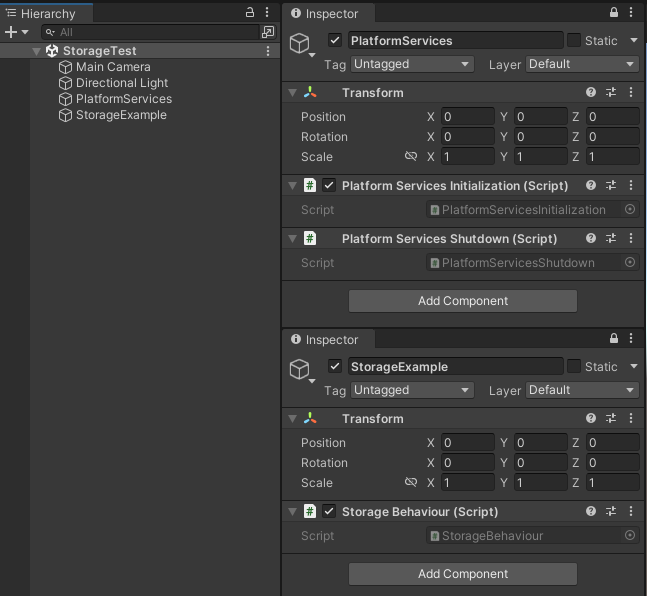This screenshot has height=596, width=647.
Task: Open presets for Platform Services Initialization
Action: click(x=611, y=185)
